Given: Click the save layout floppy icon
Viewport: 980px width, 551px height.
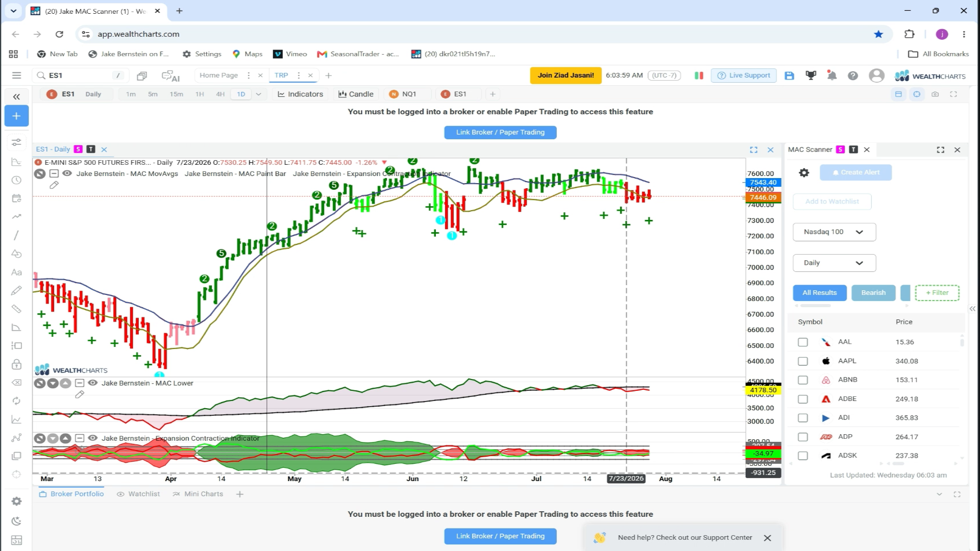Looking at the screenshot, I should point(789,76).
